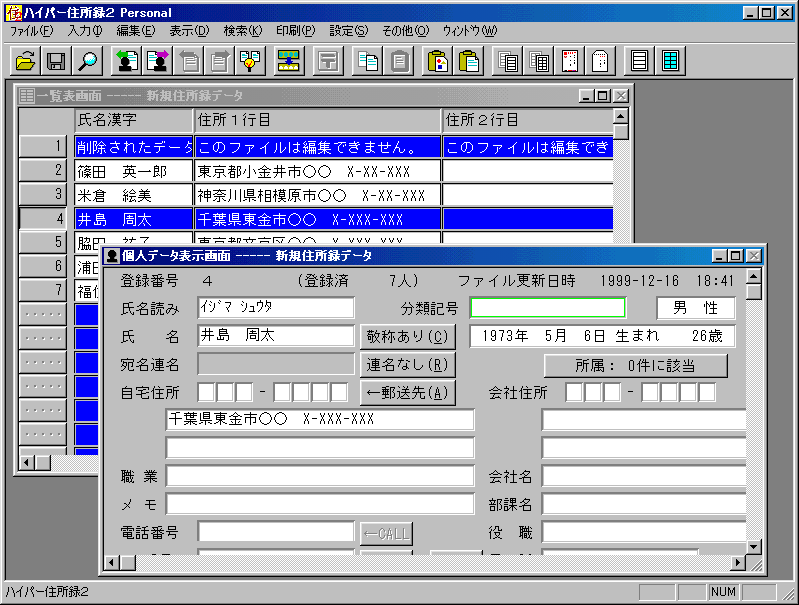Screen dimensions: 799x605
Task: Click the red postcard toolbar icon
Action: (570, 61)
